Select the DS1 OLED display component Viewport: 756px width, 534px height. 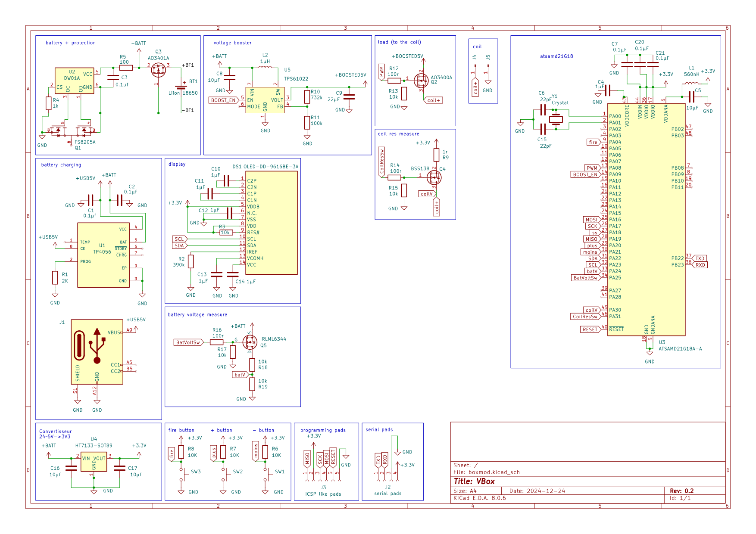[272, 223]
